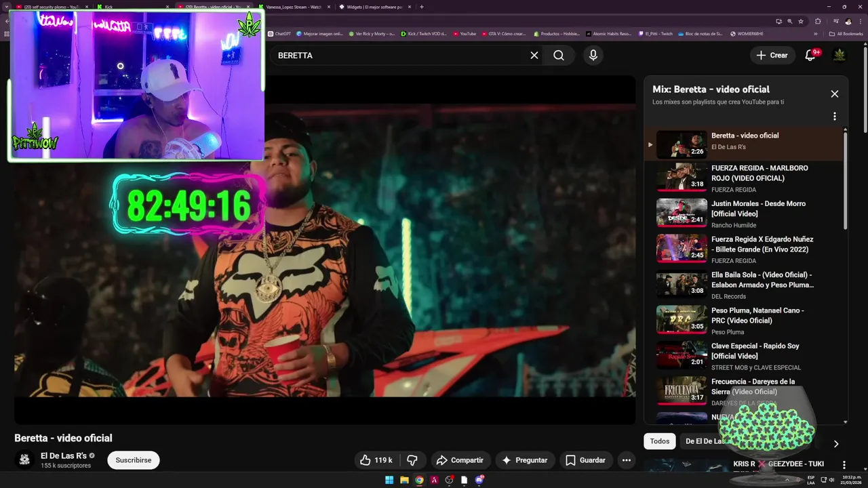Image resolution: width=868 pixels, height=488 pixels.
Task: Open the ChatGPT bookmark
Action: click(279, 33)
